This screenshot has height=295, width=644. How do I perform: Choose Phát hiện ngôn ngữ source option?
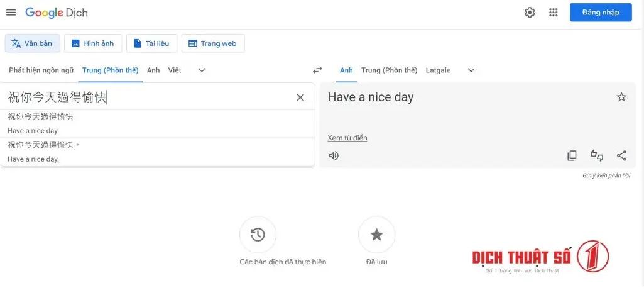coord(41,70)
